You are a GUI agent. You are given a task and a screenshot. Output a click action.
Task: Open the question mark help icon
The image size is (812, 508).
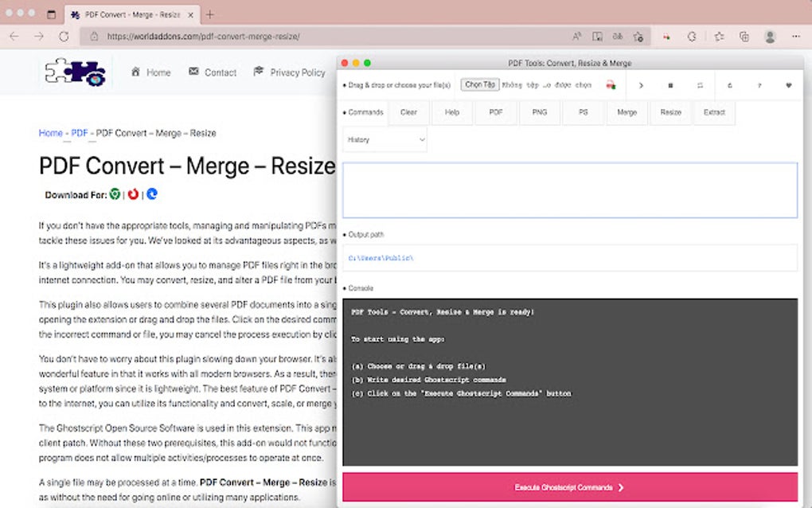click(759, 85)
